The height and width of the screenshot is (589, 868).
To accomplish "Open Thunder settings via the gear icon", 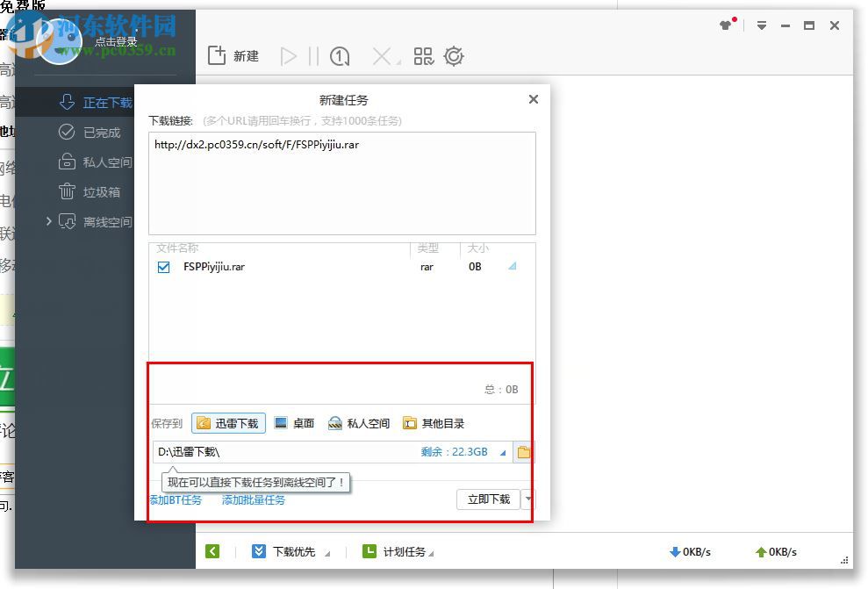I will 454,55.
